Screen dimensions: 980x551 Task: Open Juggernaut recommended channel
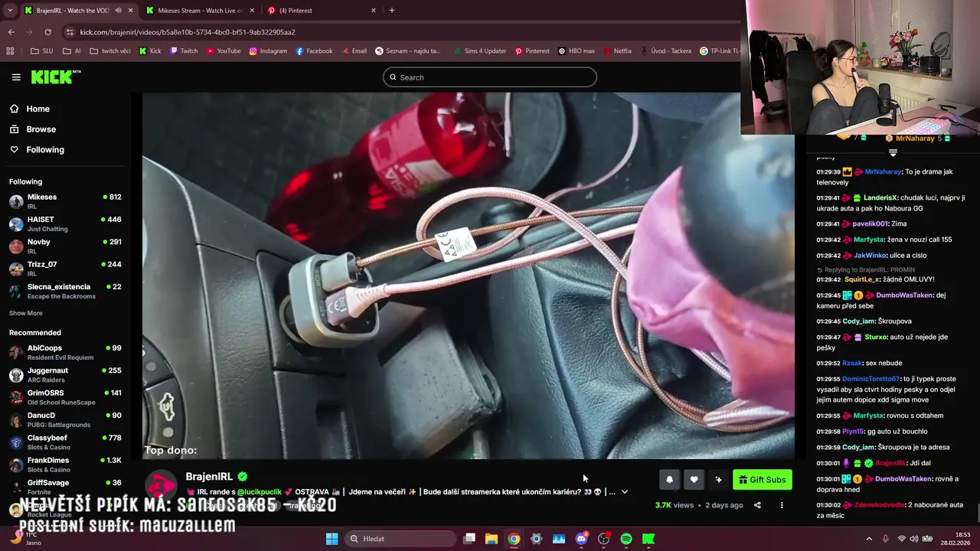(65, 375)
